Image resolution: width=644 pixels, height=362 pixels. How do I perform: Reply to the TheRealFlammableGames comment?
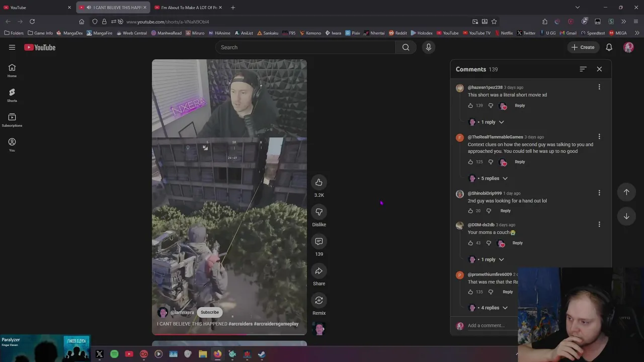click(520, 162)
